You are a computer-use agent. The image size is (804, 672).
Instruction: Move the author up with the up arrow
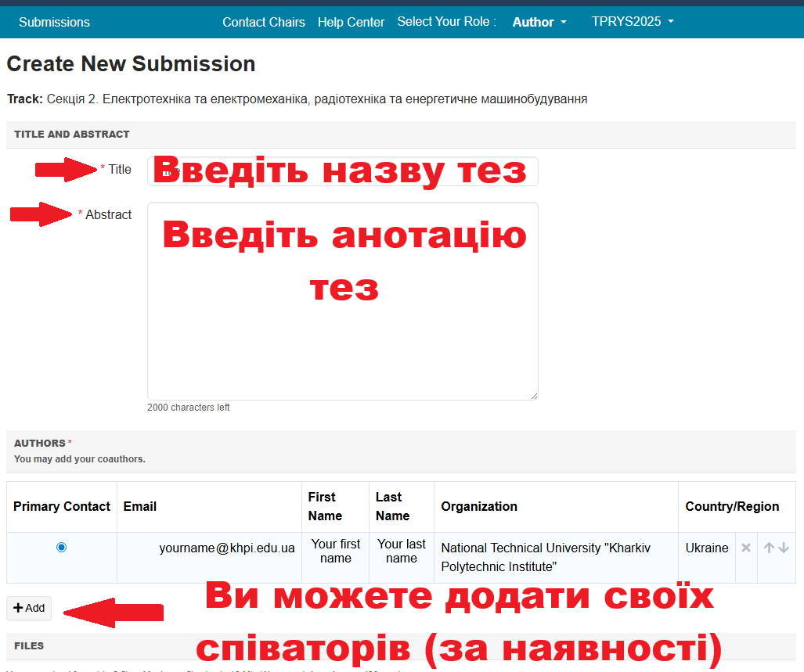(x=769, y=548)
